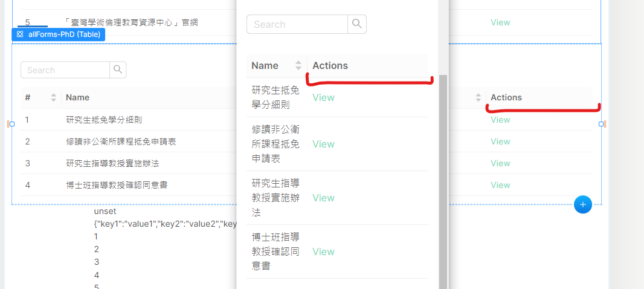Select the row 博士班指導教授確認同意書 in the wide table
This screenshot has height=289, width=644.
[117, 185]
